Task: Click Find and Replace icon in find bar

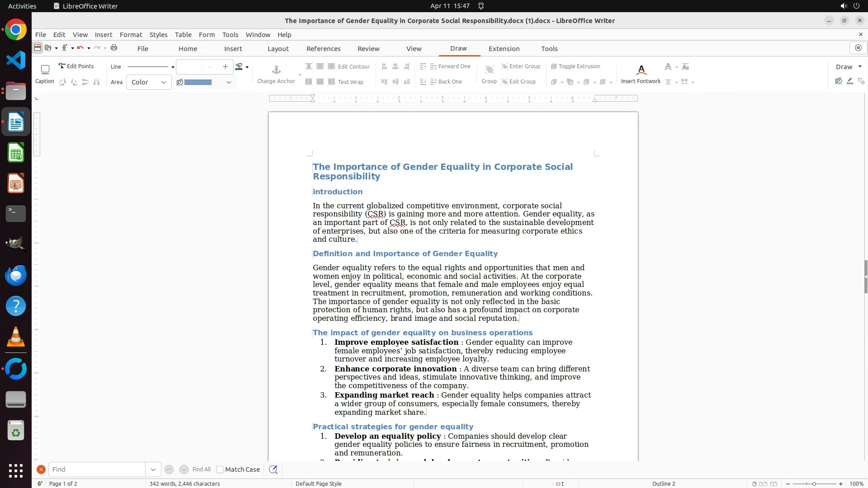Action: 273,469
